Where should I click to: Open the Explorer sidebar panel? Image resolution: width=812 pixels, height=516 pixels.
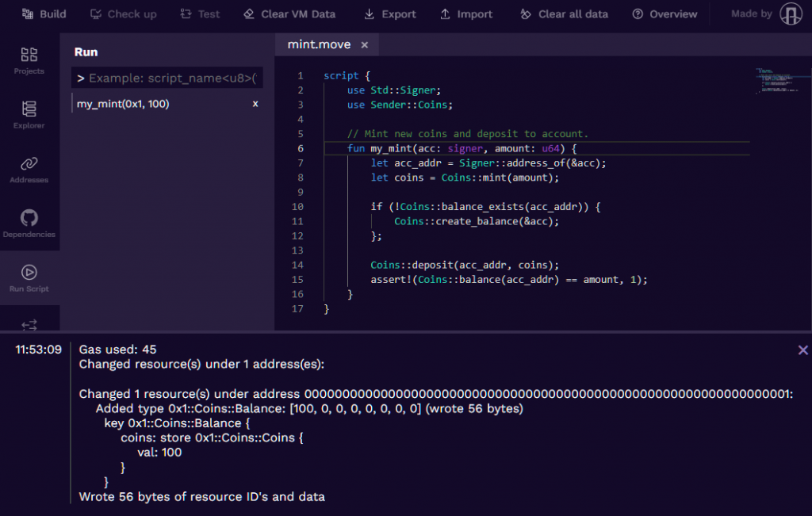29,114
